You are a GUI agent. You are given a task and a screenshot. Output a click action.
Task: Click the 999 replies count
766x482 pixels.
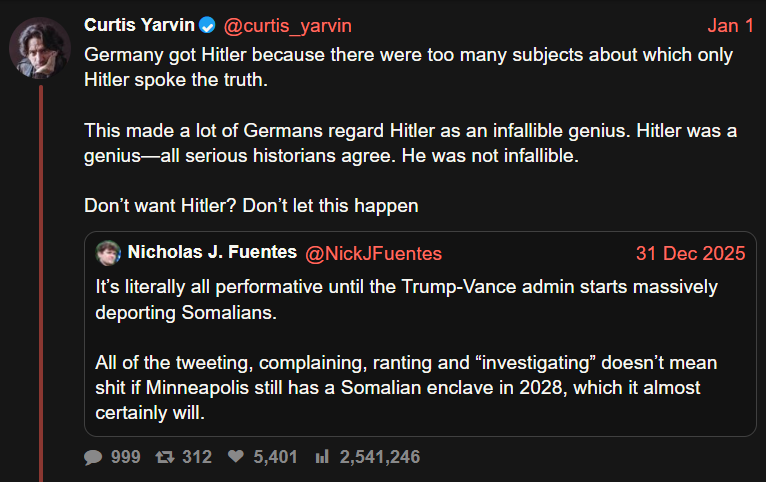point(125,457)
